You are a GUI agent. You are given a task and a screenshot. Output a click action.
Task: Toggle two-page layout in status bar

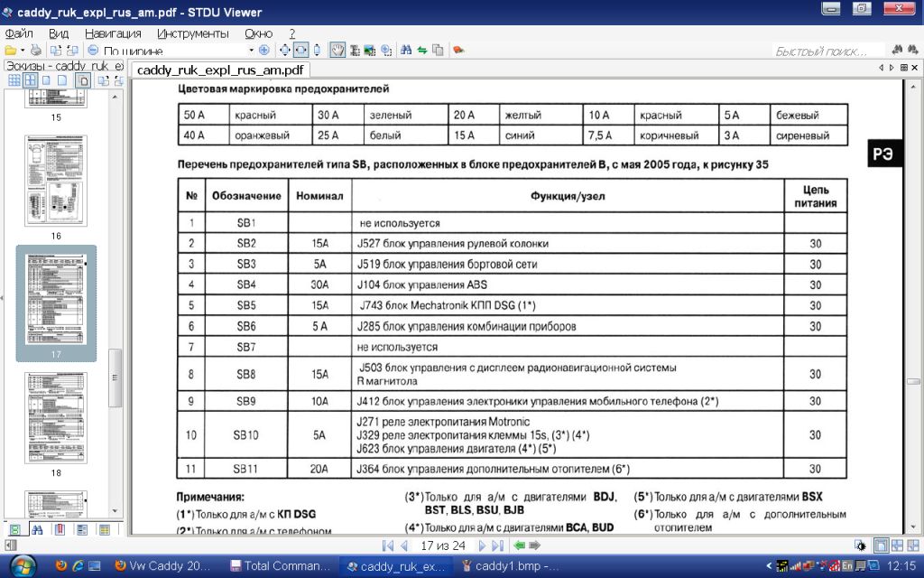tap(898, 545)
